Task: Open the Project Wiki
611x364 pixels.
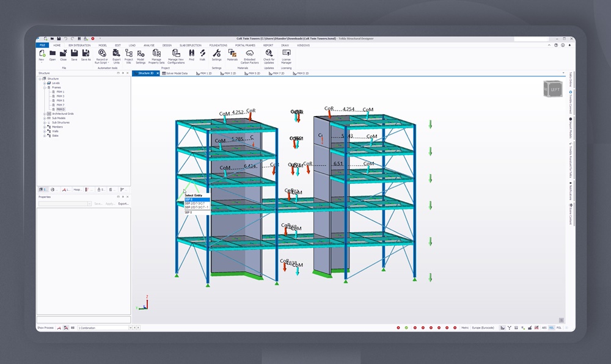Action: tap(128, 55)
